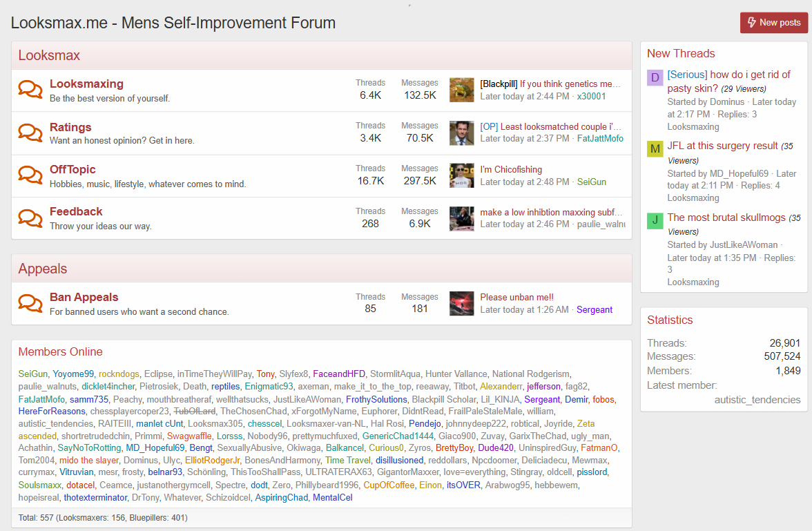The width and height of the screenshot is (812, 531).
Task: Click avatar thumbnail beside Please unban me post
Action: point(461,303)
